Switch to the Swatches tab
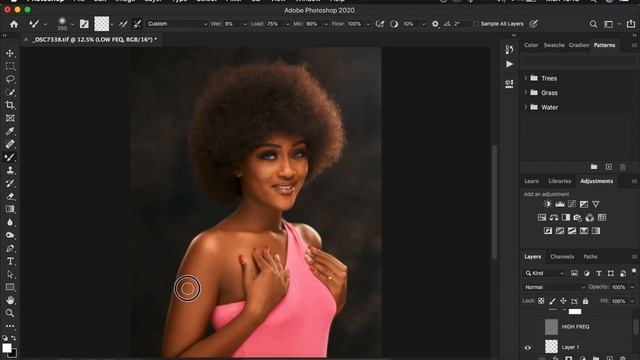 [x=554, y=45]
